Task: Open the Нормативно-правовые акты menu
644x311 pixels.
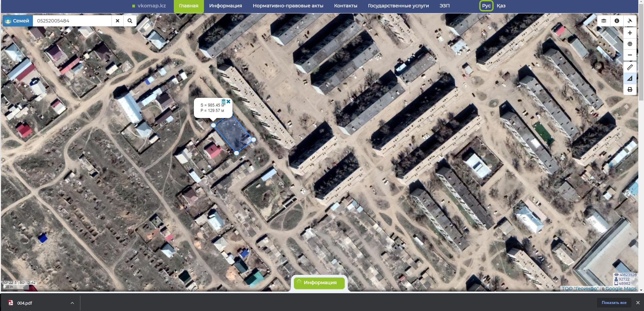Action: (288, 6)
